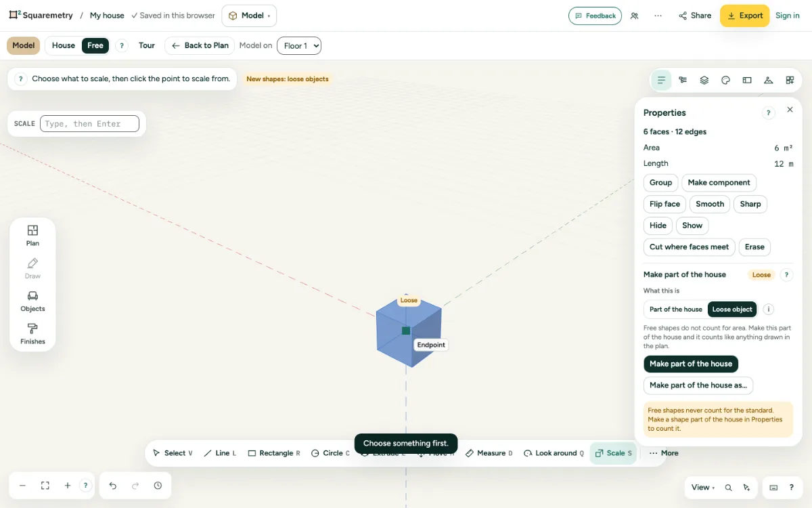Viewport: 812px width, 508px height.
Task: Set What this is to Part of the house
Action: [x=676, y=310]
